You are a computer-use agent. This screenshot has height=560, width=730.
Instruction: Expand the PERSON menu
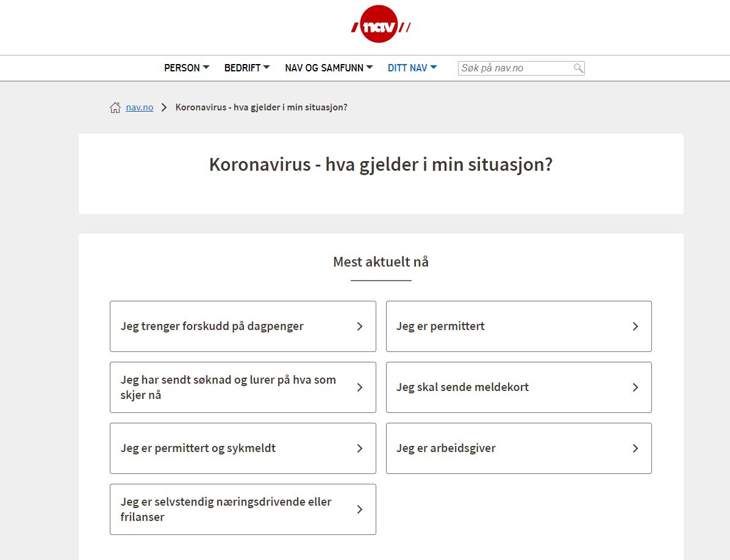point(187,68)
